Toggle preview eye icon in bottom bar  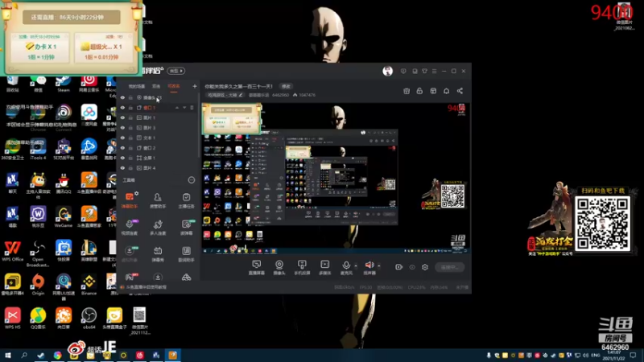412,267
